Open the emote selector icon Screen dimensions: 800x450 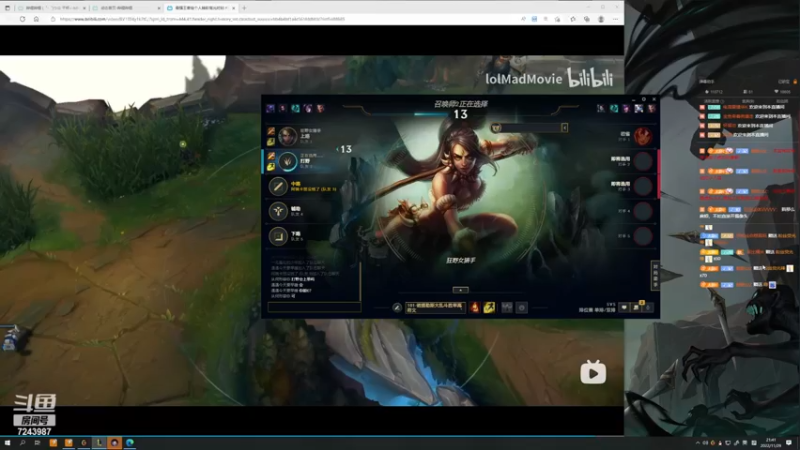coord(521,307)
